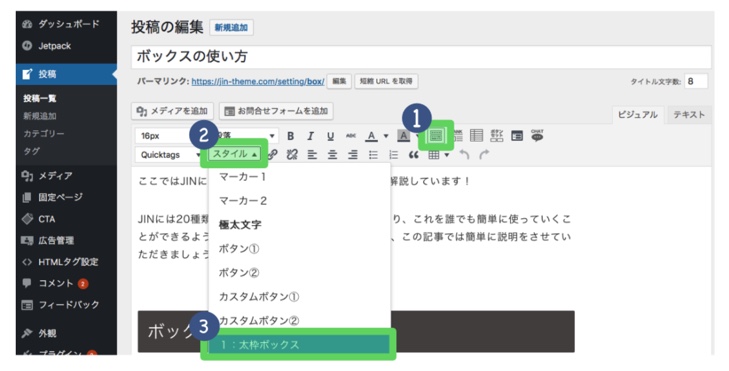The height and width of the screenshot is (371, 729).
Task: Remove link (unlink) icon
Action: [292, 155]
